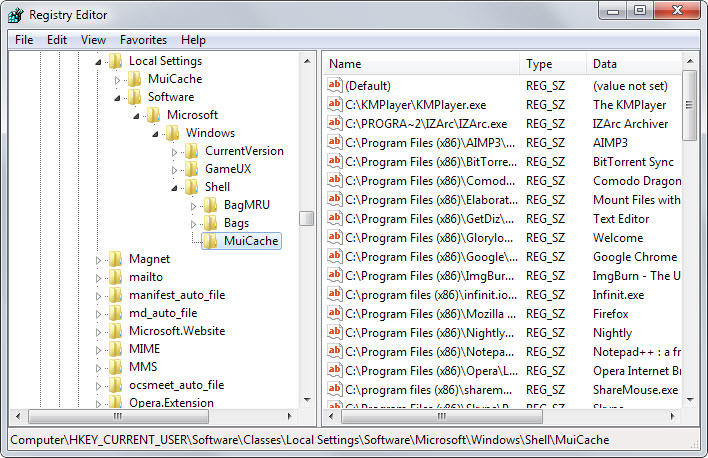Screen dimensions: 708x458
Task: Sort values by the Type column header
Action: (553, 64)
